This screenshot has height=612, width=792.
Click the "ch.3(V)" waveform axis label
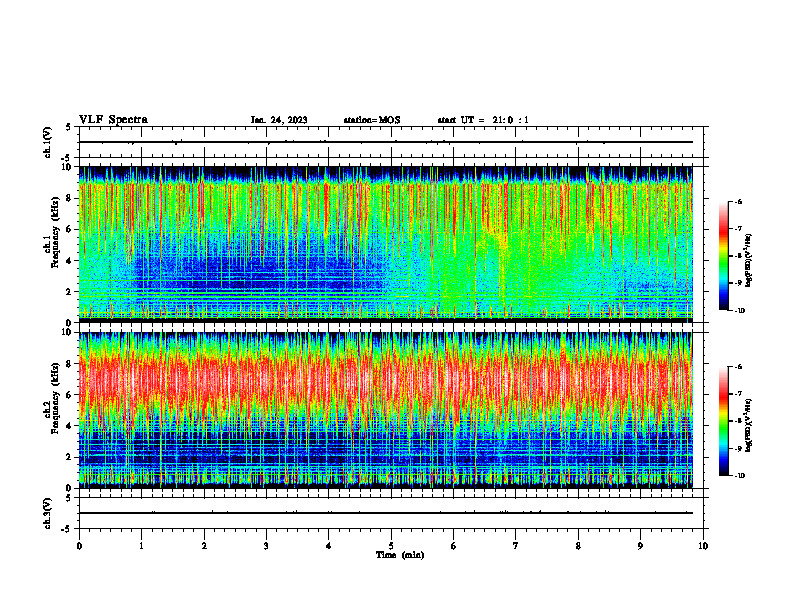48,513
